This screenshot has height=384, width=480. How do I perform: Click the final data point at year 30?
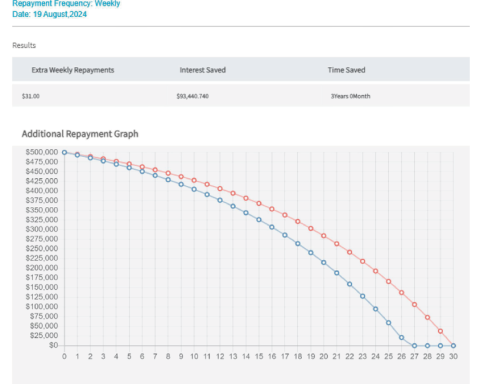[453, 346]
